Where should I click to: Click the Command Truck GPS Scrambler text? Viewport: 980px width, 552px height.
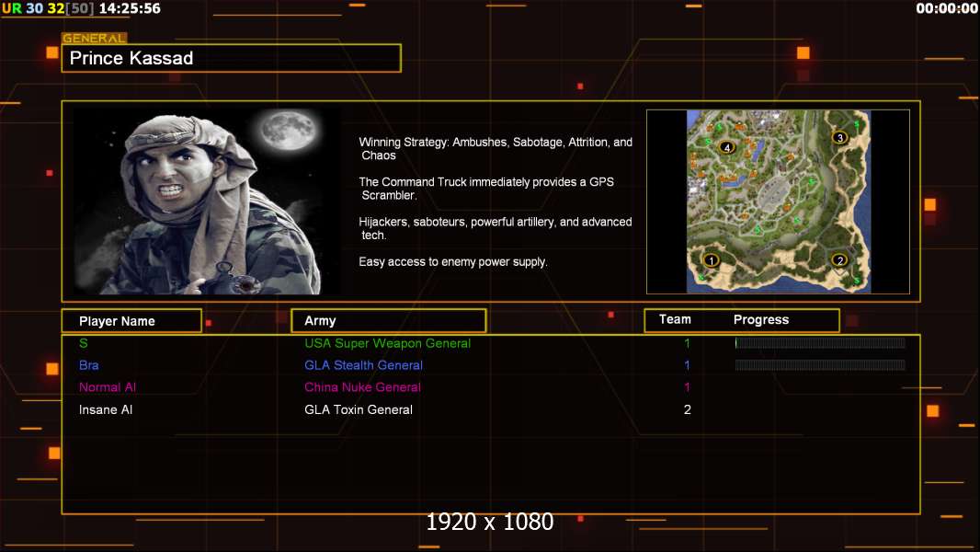click(x=486, y=189)
